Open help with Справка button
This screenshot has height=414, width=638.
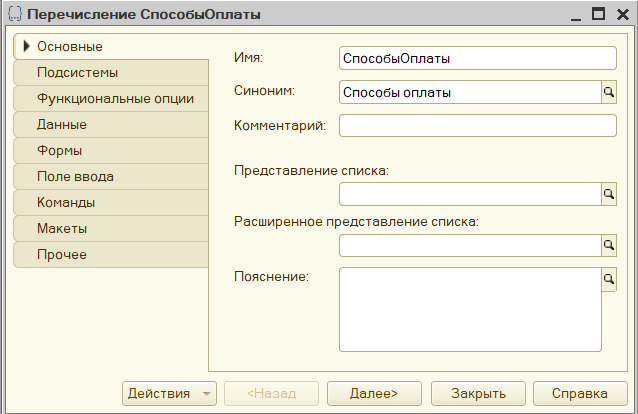(x=579, y=393)
